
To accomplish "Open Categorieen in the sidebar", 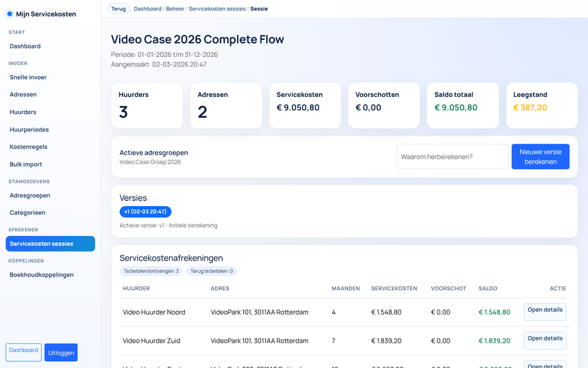I will coord(28,213).
